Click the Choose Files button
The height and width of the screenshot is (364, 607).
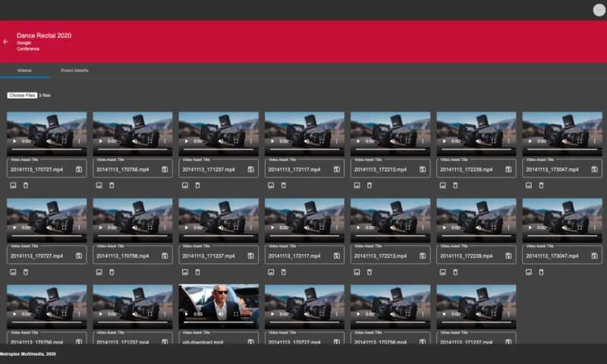[x=22, y=96]
